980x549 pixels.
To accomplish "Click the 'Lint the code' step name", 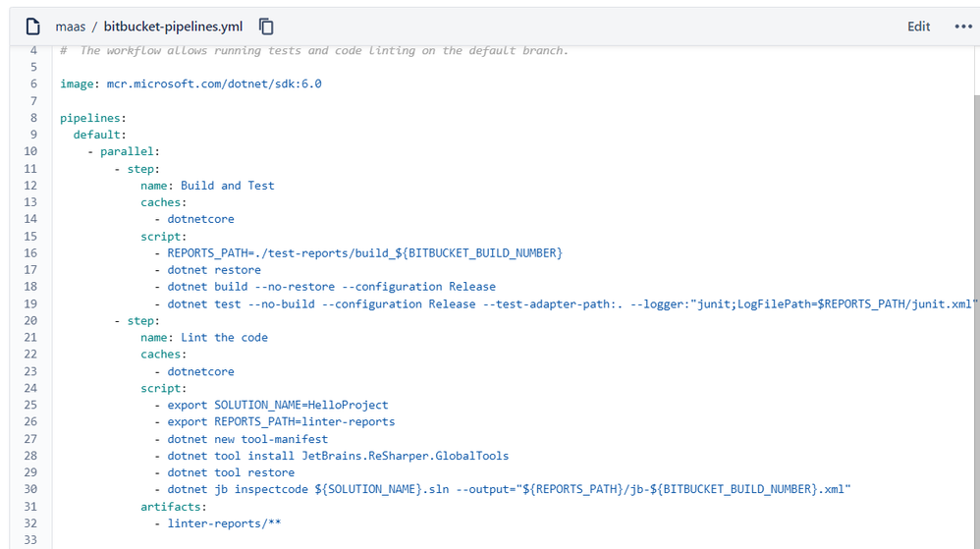I will click(224, 337).
